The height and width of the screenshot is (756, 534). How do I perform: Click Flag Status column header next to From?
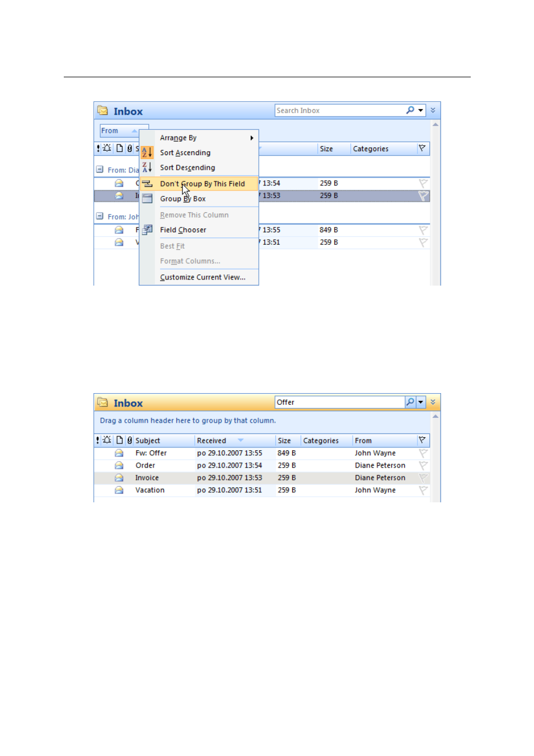click(x=423, y=440)
